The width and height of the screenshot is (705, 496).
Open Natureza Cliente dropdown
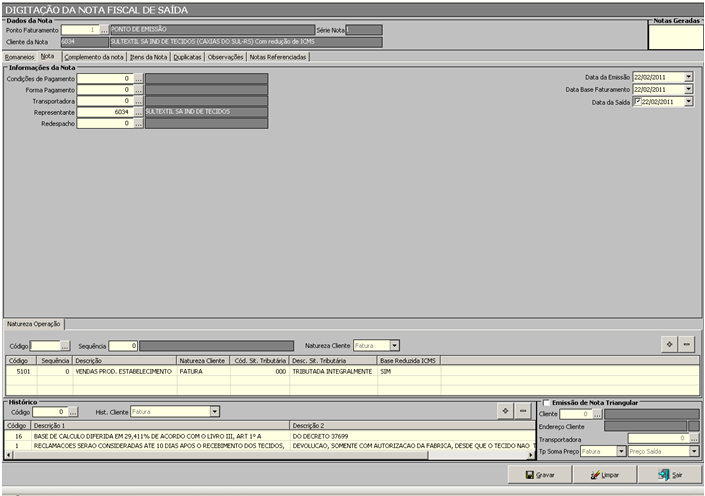[394, 345]
